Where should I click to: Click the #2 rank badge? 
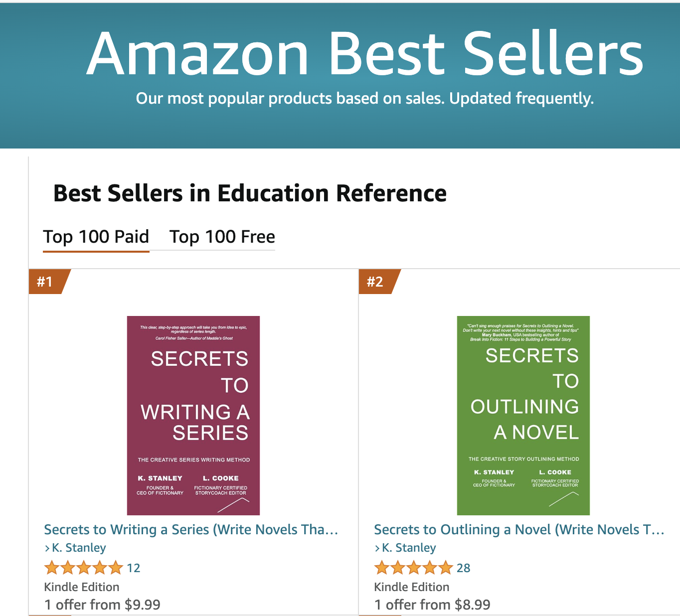(x=375, y=282)
